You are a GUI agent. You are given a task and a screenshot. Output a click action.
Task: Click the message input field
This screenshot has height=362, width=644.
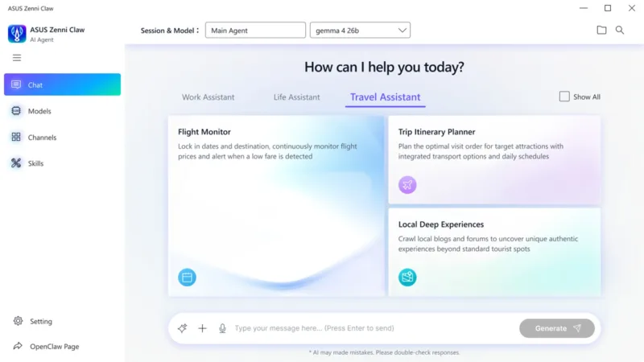pos(374,328)
